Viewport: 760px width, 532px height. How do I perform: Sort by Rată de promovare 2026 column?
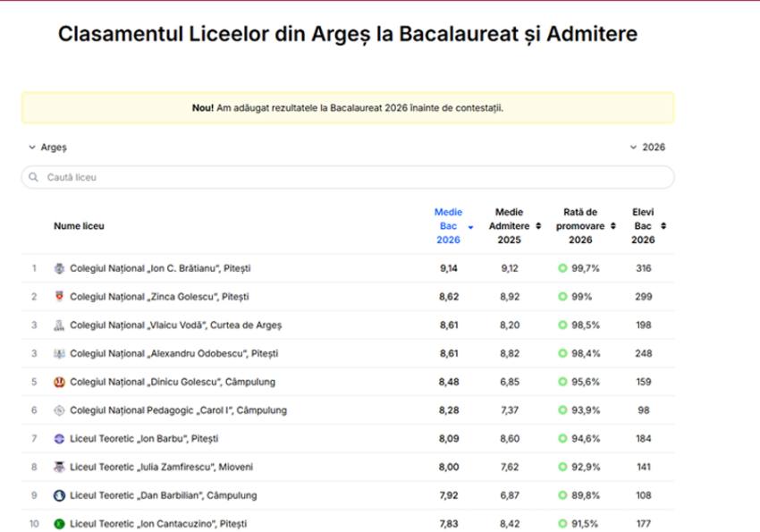(x=586, y=226)
